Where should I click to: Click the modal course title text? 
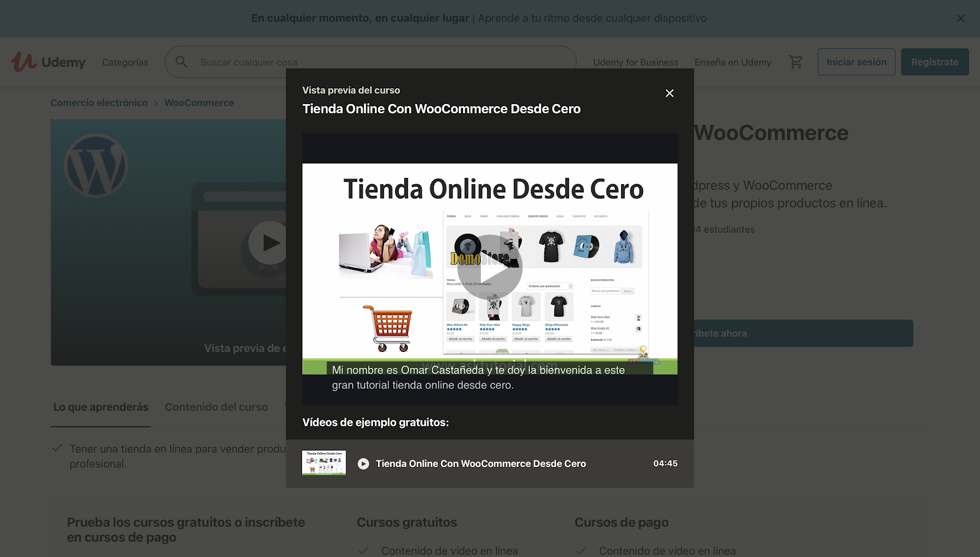click(442, 109)
